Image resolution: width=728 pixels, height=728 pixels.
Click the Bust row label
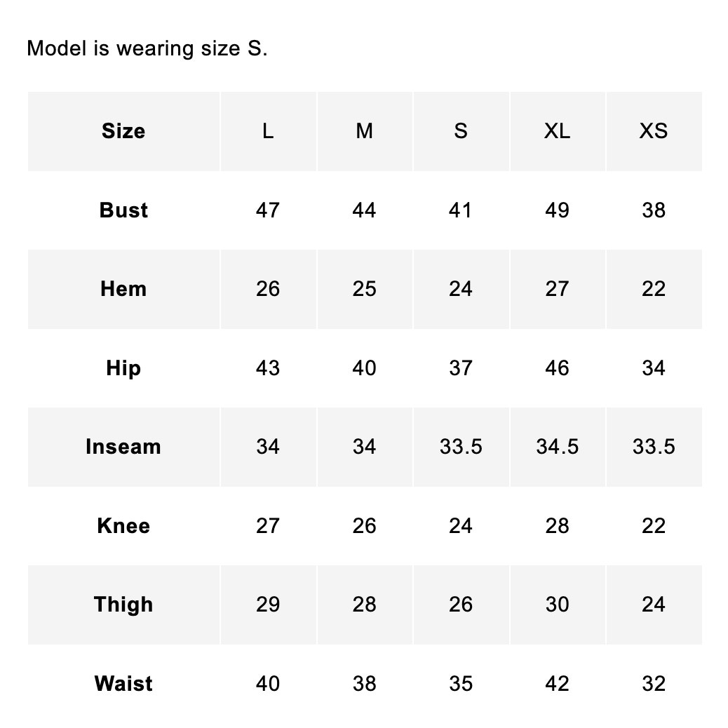point(123,210)
